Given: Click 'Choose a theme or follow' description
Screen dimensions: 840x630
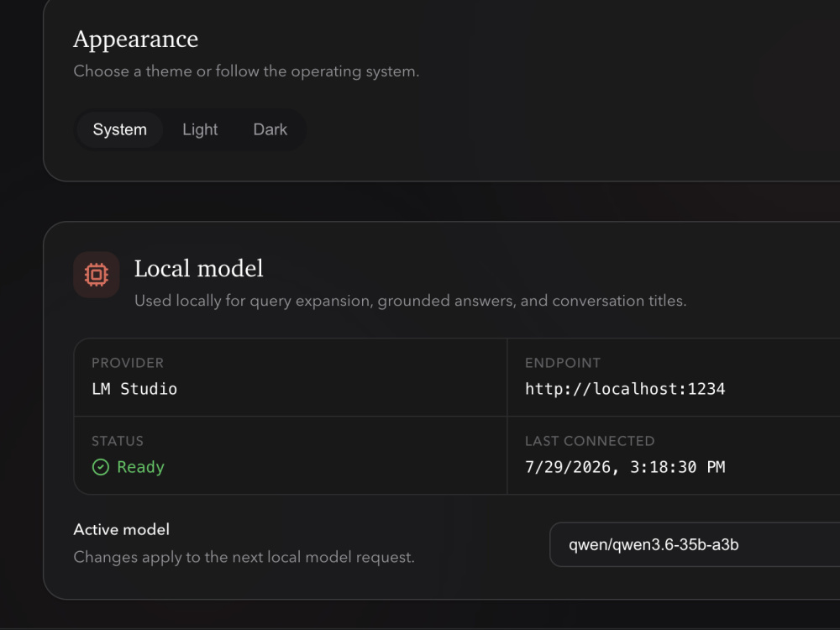Looking at the screenshot, I should pyautogui.click(x=246, y=71).
